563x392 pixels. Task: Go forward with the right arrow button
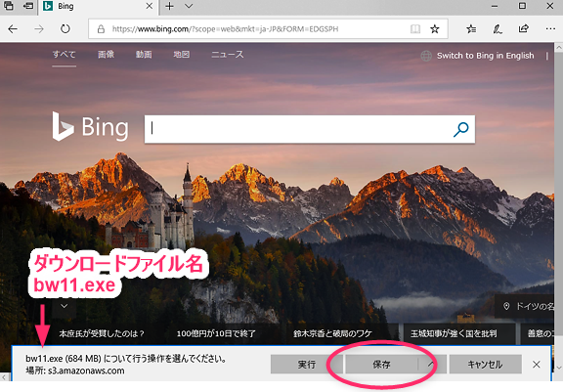tap(39, 28)
